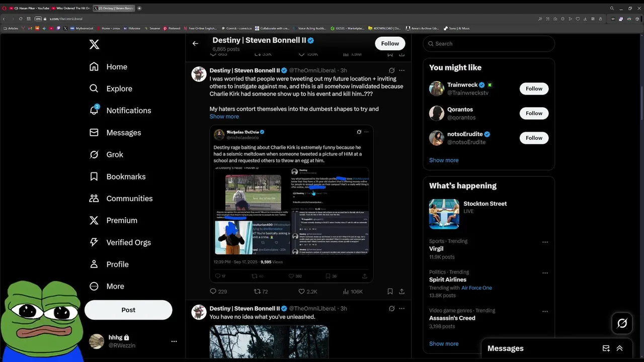
Task: Open the Home timeline
Action: coord(108,67)
